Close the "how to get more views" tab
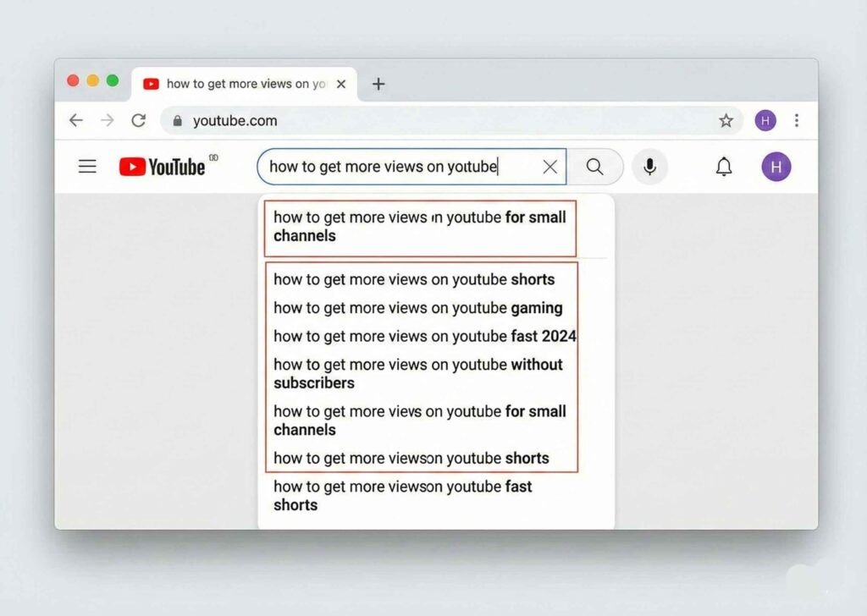Viewport: 867px width, 616px height. (341, 84)
